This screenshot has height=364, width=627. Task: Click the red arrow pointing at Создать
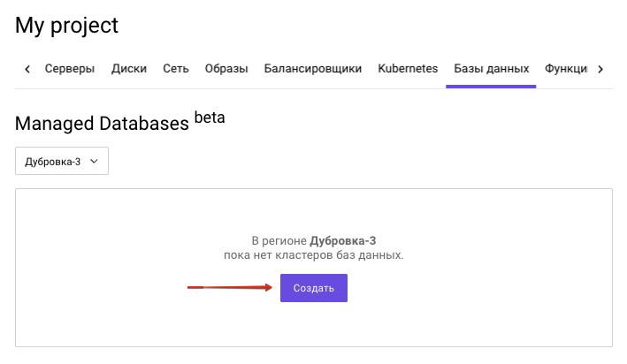pyautogui.click(x=229, y=287)
